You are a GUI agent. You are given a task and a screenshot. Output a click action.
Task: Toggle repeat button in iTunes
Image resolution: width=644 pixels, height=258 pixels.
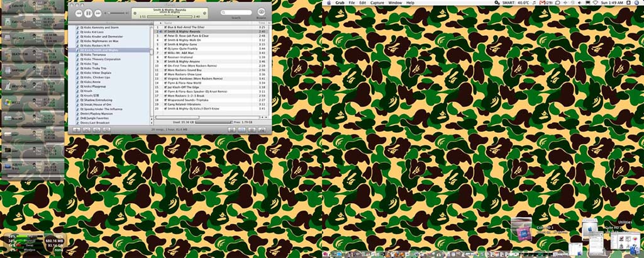96,130
